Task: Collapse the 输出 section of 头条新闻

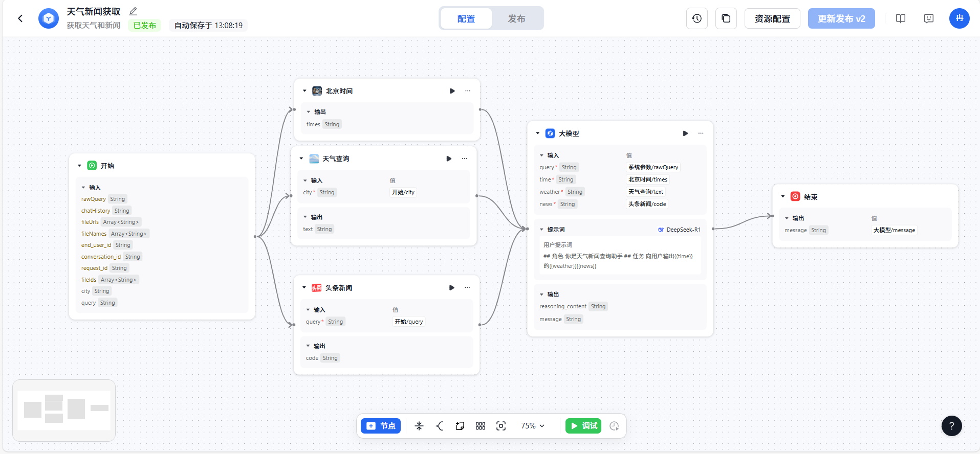Action: 308,346
